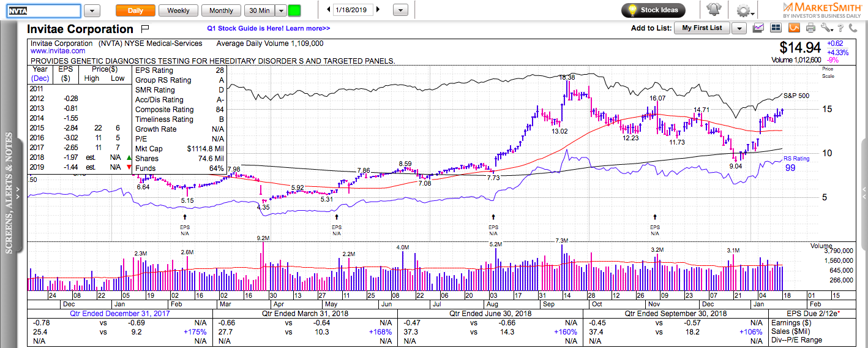Screen dimensions: 868x348
Task: Click the 18.36 price high label
Action: [567, 78]
